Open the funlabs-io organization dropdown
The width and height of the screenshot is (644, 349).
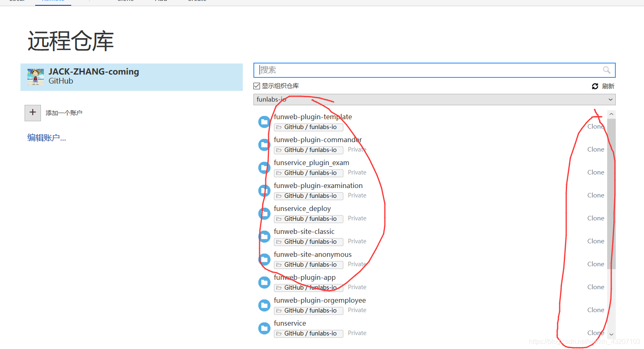coord(434,100)
